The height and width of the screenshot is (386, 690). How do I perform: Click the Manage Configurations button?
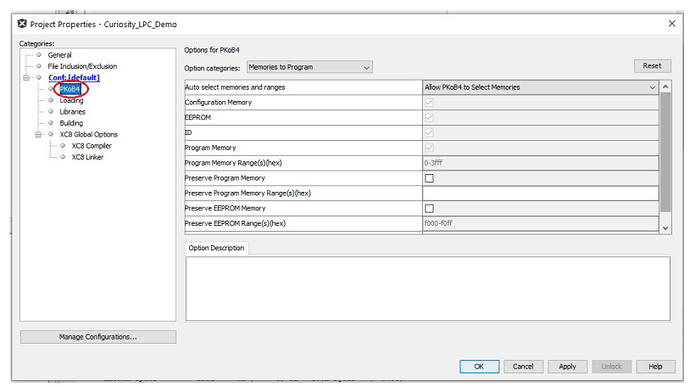point(98,337)
